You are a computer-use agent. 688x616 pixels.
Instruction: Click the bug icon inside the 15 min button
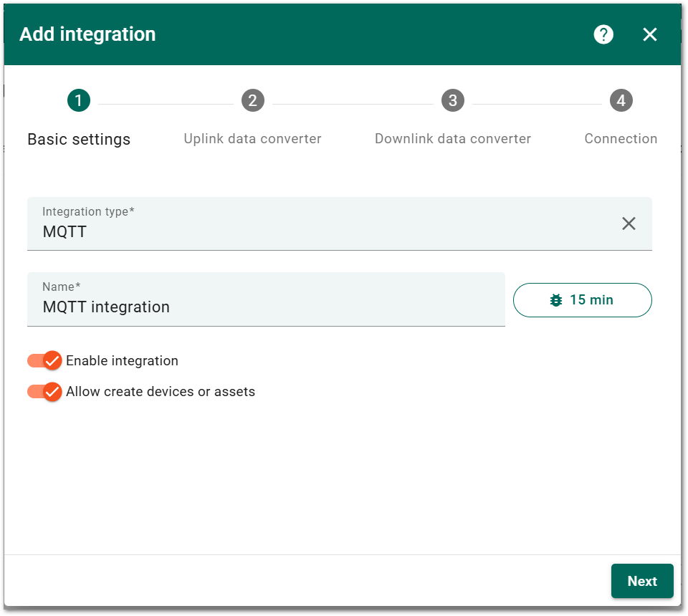click(x=556, y=300)
